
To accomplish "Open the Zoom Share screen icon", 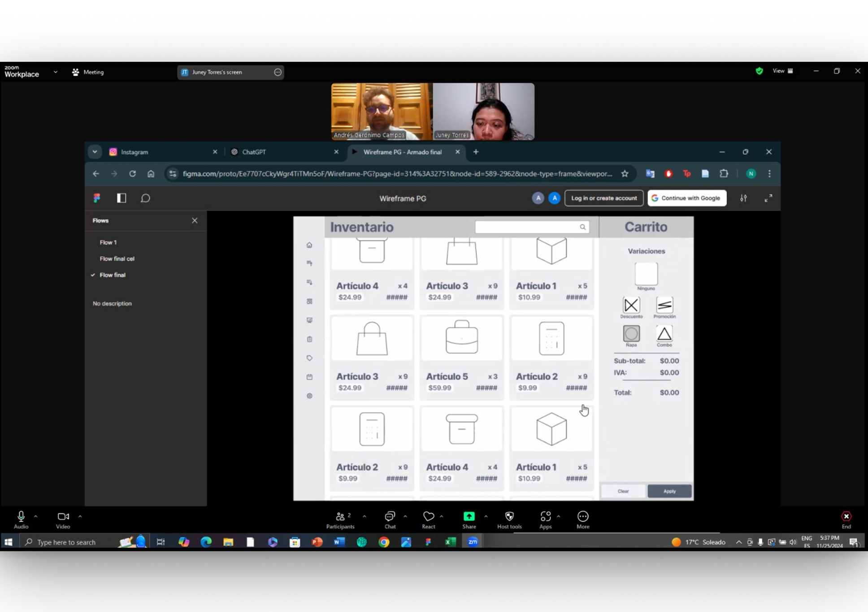I will coord(469,517).
